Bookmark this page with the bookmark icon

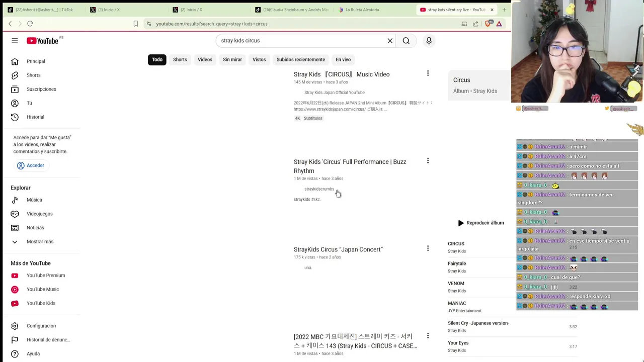point(136,24)
